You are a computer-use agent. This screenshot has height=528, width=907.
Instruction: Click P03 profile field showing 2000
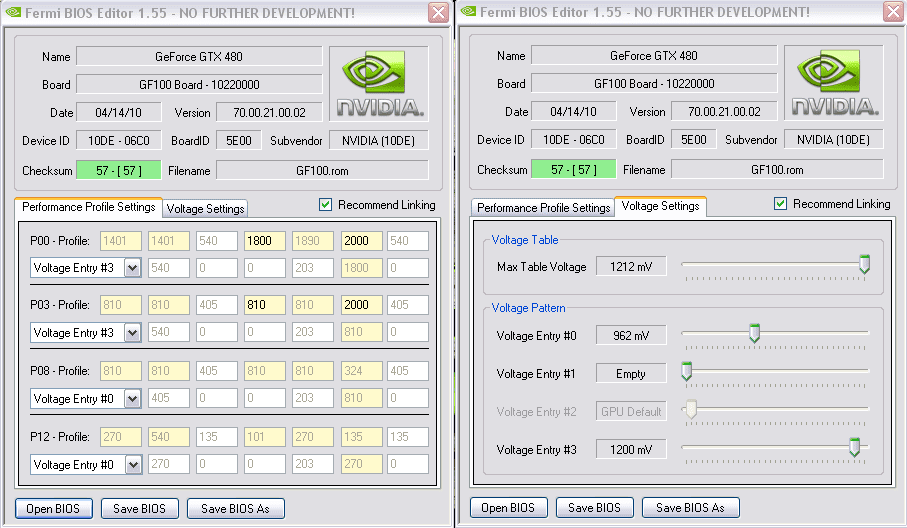point(362,305)
